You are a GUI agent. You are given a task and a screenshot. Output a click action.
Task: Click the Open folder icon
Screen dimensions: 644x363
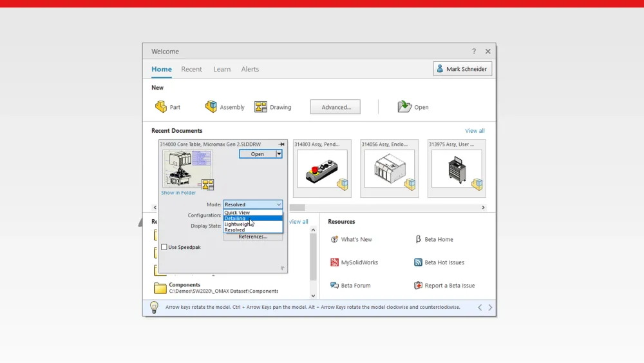coord(404,107)
